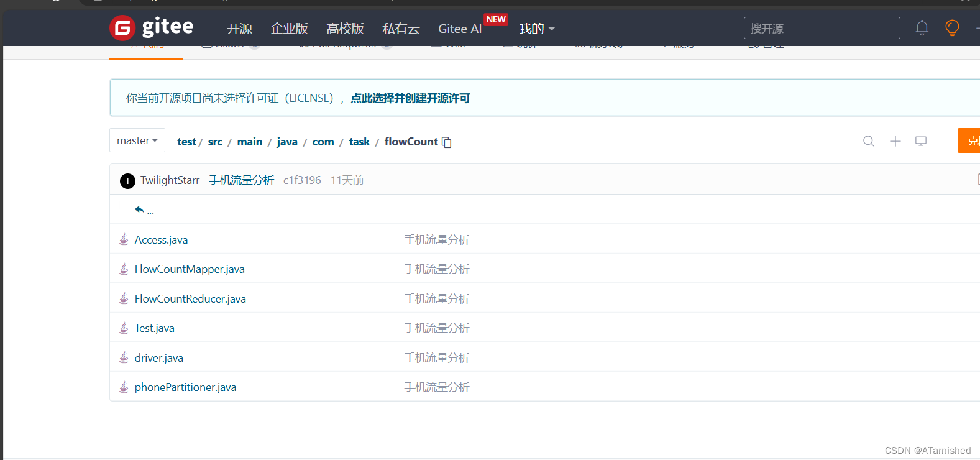
Task: Click the Java file icon beside driver.java
Action: coord(124,357)
